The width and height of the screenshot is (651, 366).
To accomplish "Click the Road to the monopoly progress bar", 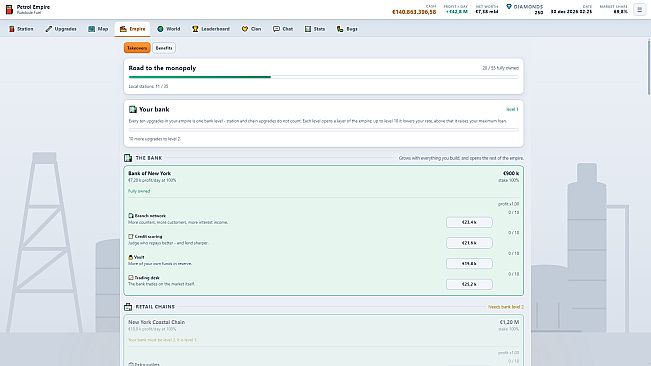I will coord(323,77).
